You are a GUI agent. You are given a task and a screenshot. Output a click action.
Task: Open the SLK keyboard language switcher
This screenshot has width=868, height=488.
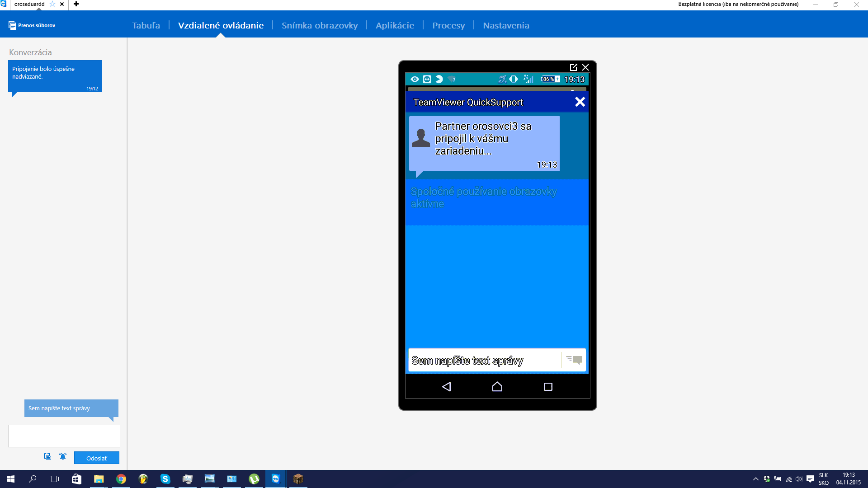tap(823, 479)
